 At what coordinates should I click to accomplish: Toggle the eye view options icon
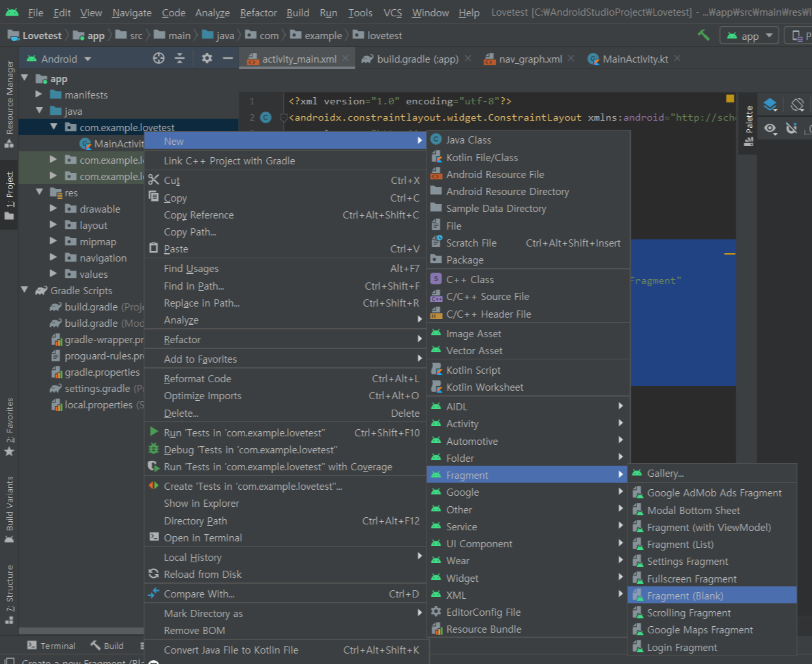coord(770,128)
